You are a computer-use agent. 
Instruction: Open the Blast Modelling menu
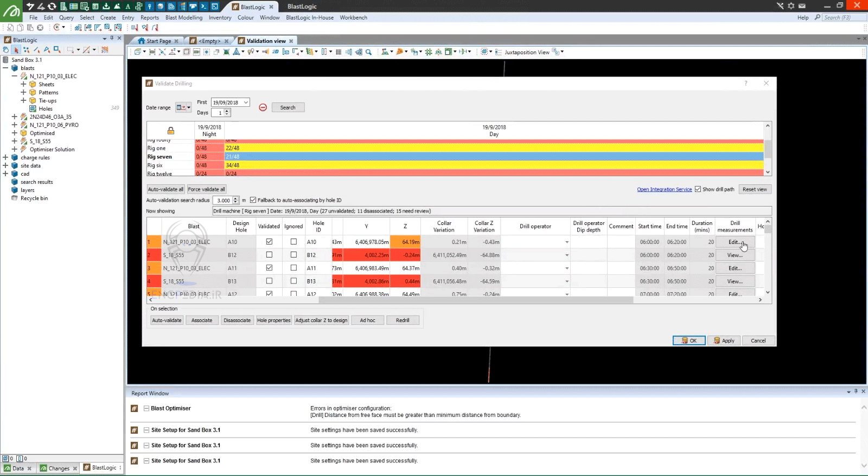pyautogui.click(x=183, y=17)
